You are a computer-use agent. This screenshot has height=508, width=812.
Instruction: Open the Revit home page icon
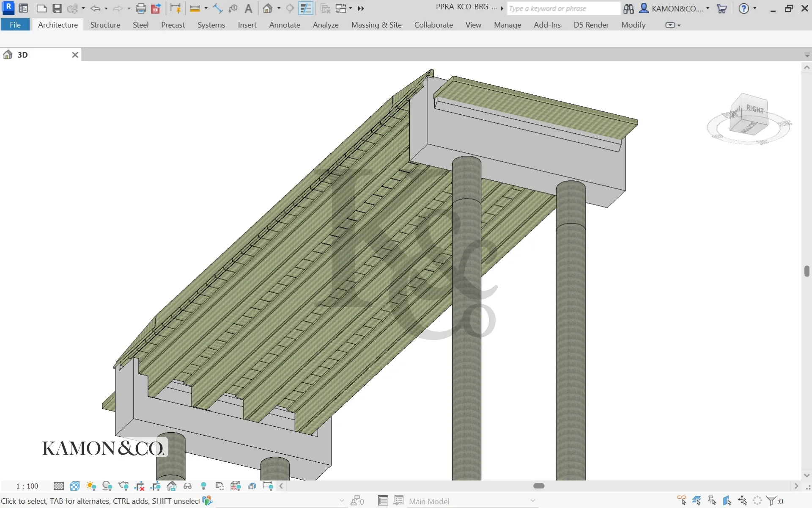click(x=24, y=8)
